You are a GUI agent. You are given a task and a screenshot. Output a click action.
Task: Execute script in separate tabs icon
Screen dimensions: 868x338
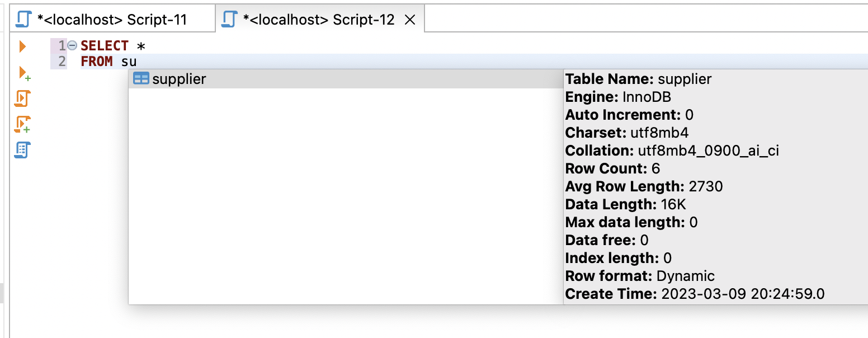[x=22, y=124]
